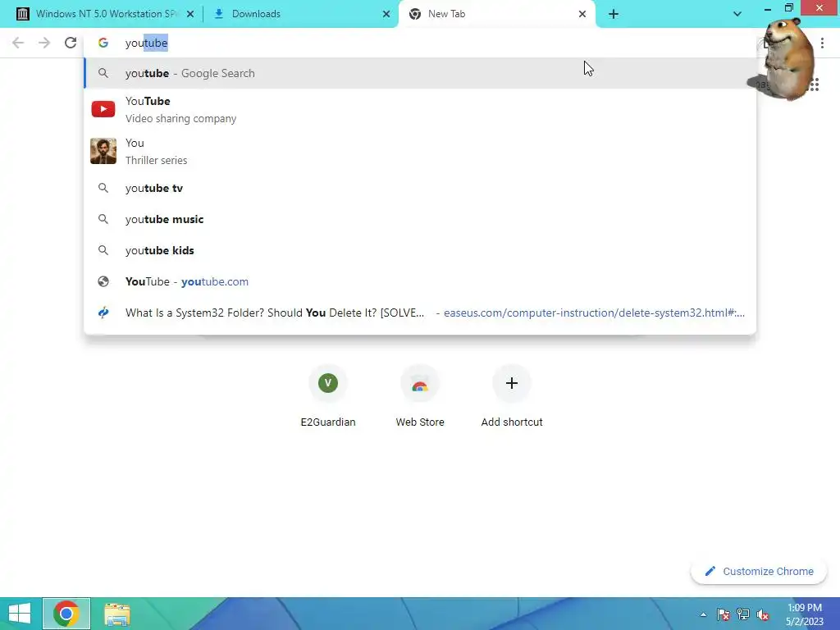840x630 pixels.
Task: Go forward using the forward arrow
Action: click(44, 43)
